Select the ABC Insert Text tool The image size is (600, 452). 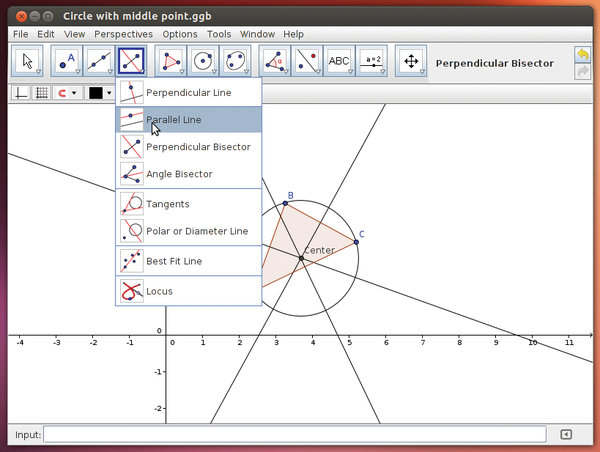pyautogui.click(x=340, y=61)
